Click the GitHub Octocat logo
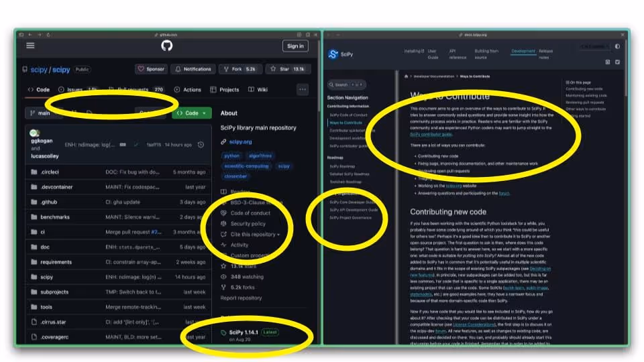This screenshot has width=644, height=362. tap(167, 46)
